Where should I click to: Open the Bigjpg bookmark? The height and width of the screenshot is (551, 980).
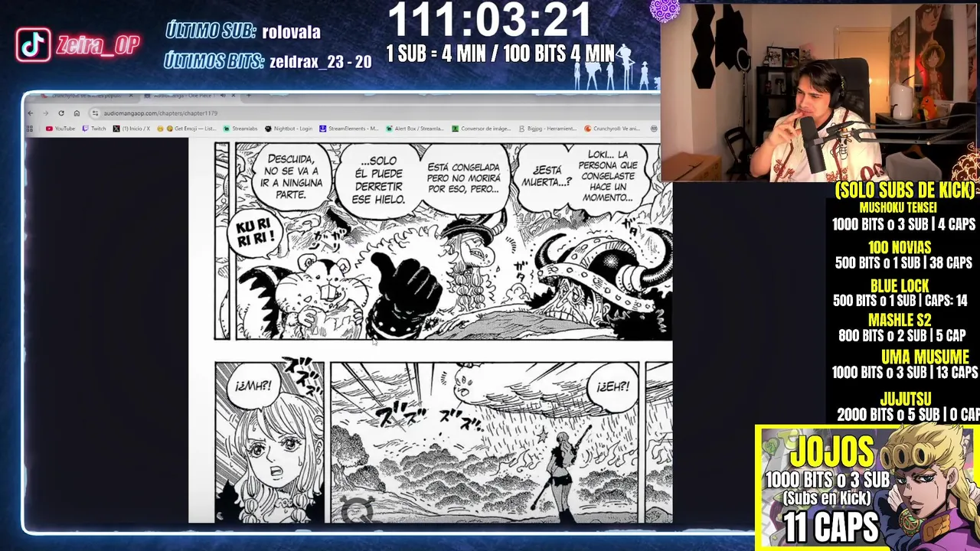pyautogui.click(x=548, y=129)
